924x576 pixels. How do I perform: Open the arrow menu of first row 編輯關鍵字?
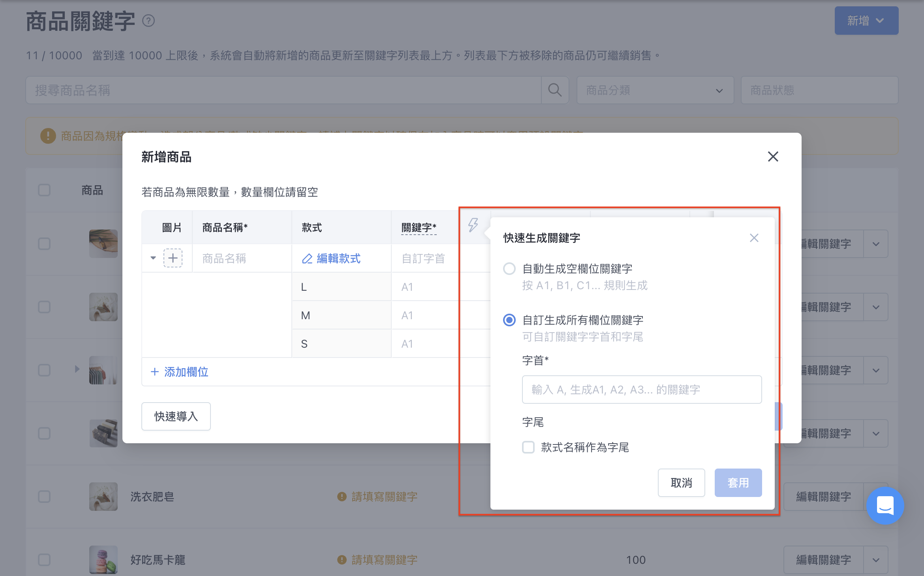coord(876,244)
